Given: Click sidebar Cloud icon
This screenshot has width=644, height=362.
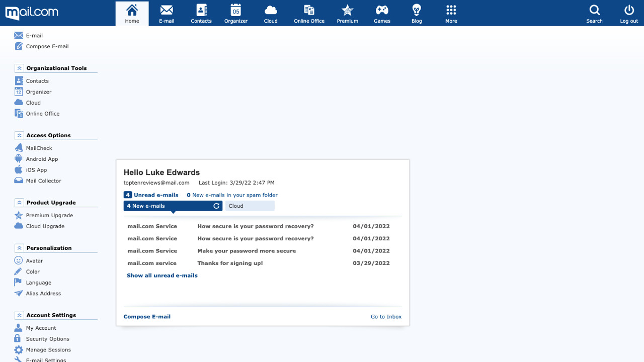Looking at the screenshot, I should tap(19, 103).
